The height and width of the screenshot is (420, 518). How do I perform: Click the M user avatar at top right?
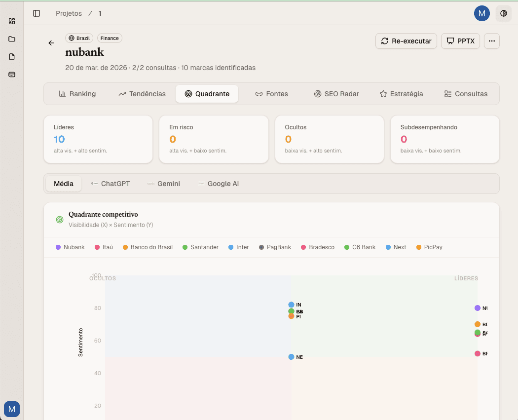click(x=482, y=13)
